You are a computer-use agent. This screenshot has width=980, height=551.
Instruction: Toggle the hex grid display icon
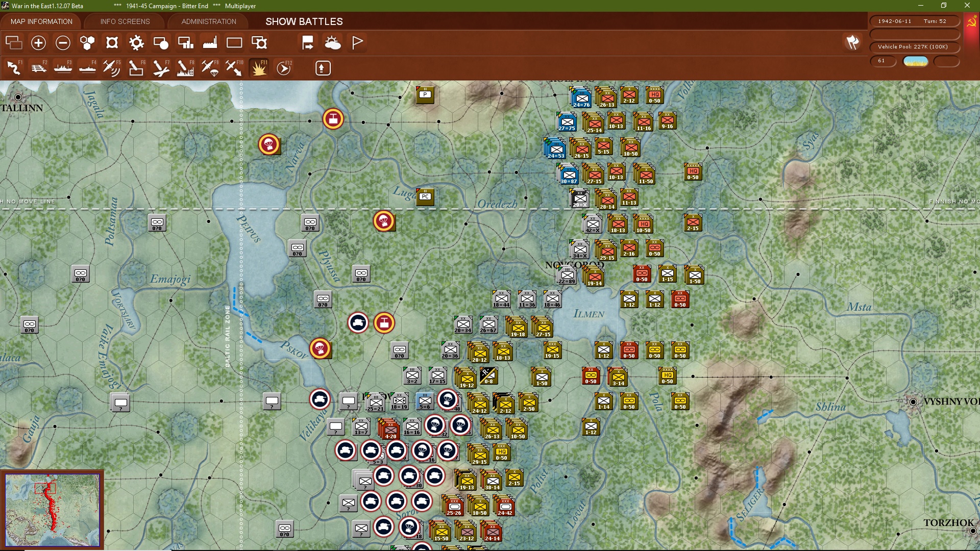pos(87,43)
